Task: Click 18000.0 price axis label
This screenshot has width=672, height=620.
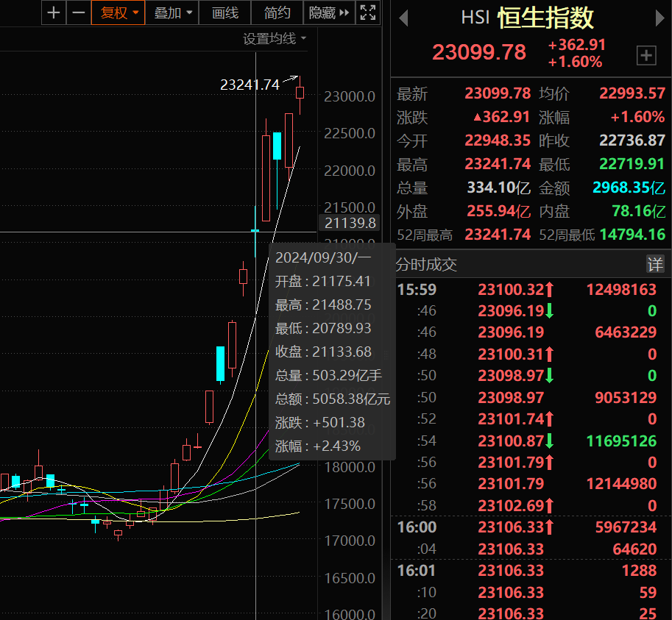Action: [x=350, y=467]
